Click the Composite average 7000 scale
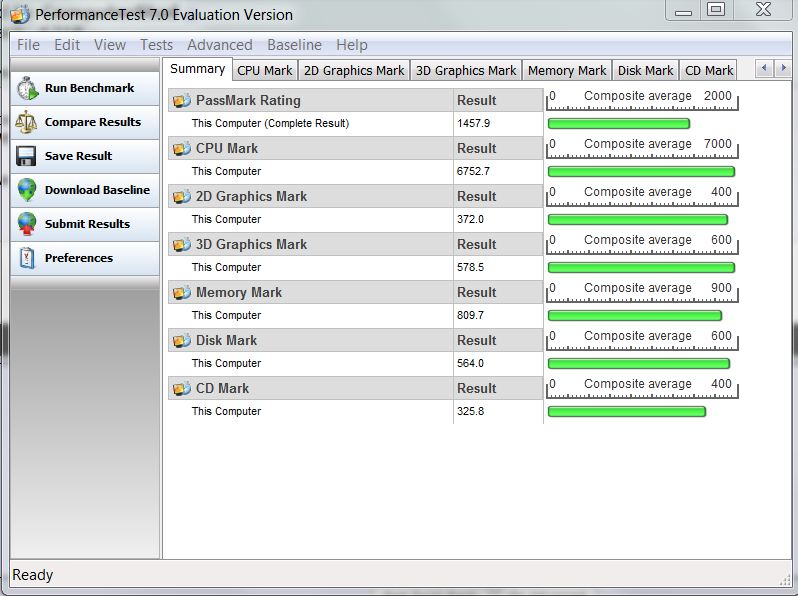The width and height of the screenshot is (798, 596). click(x=642, y=149)
